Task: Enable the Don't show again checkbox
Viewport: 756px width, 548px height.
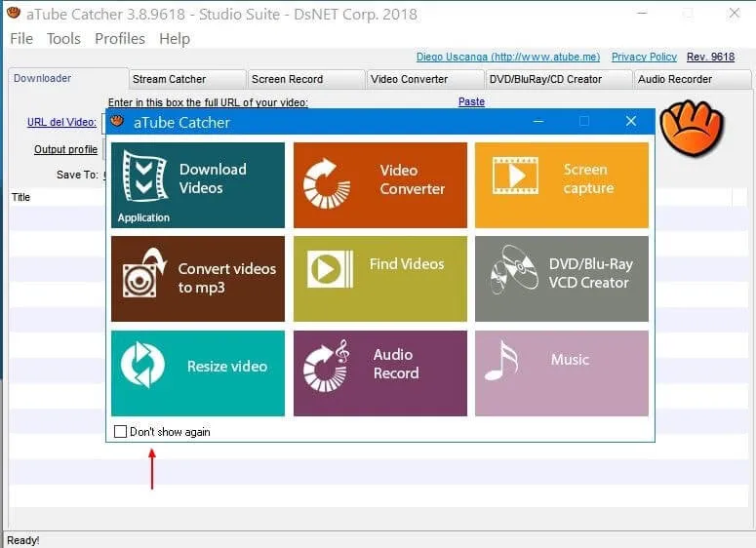Action: [120, 431]
